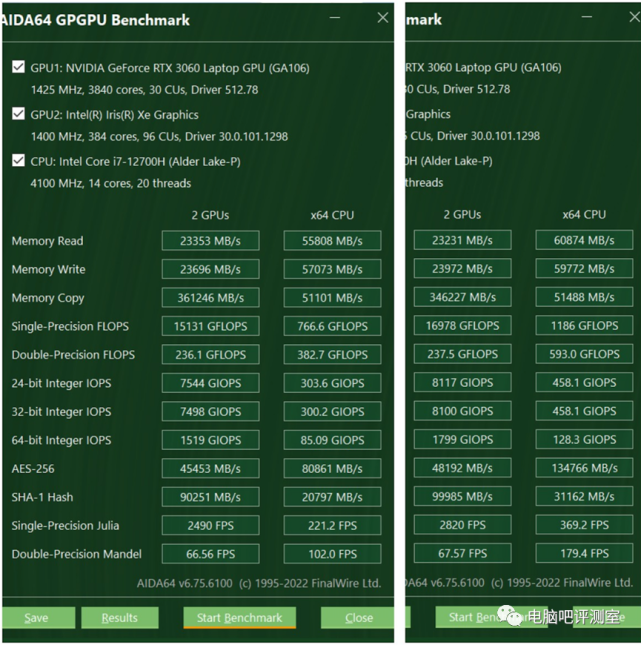Viewport: 641px width, 645px height.
Task: Click the 31162 MB/s value in right window
Action: click(584, 496)
